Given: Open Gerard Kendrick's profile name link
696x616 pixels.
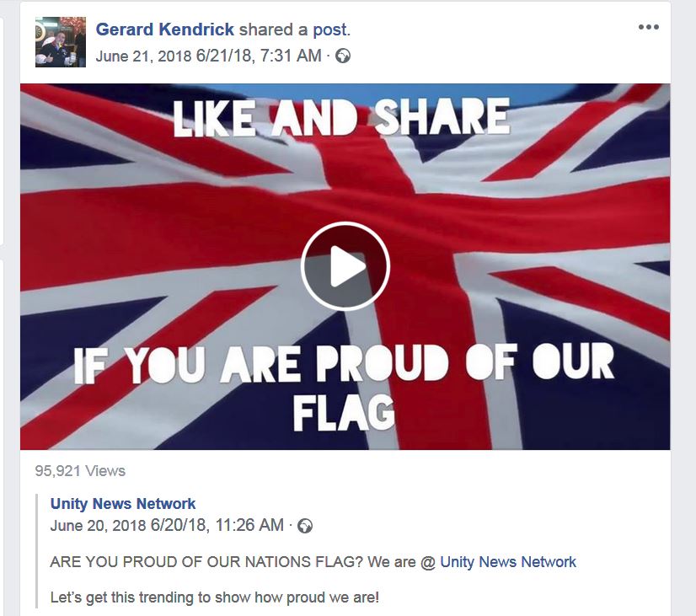Looking at the screenshot, I should [x=164, y=29].
